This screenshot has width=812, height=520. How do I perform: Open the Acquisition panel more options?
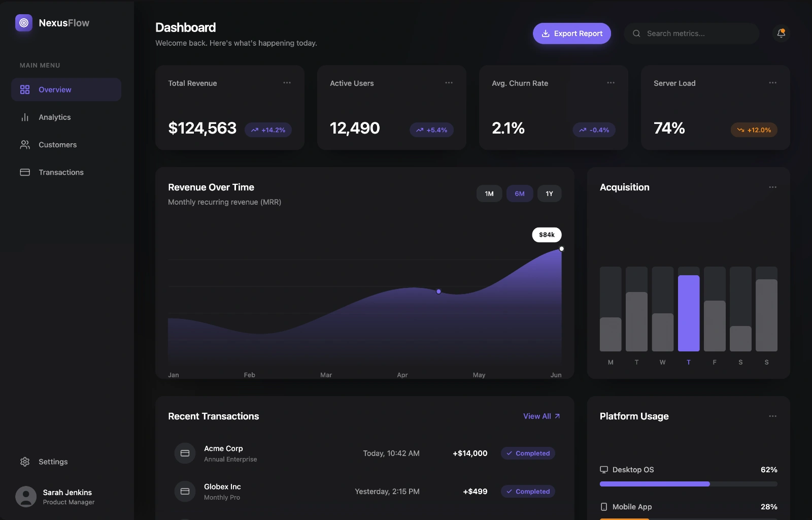pyautogui.click(x=772, y=187)
